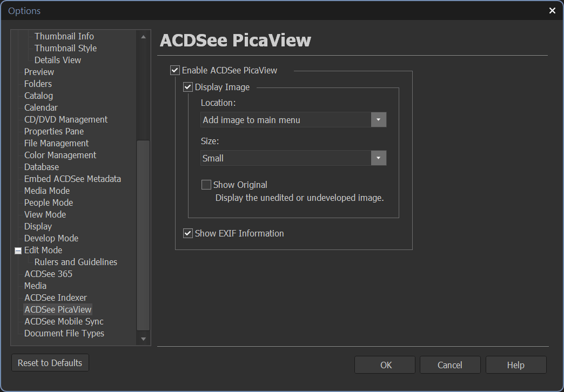This screenshot has width=564, height=392.
Task: Collapse the Edit Mode tree node
Action: click(18, 251)
